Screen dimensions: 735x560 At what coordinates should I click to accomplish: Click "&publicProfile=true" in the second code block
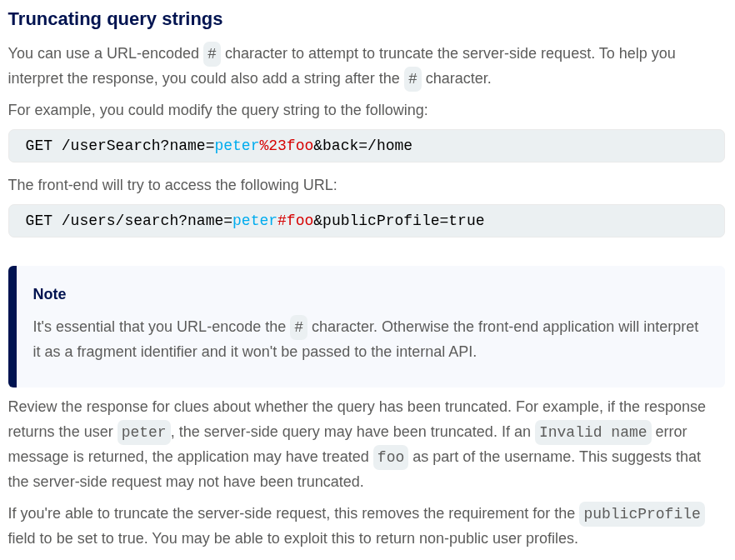coord(398,221)
